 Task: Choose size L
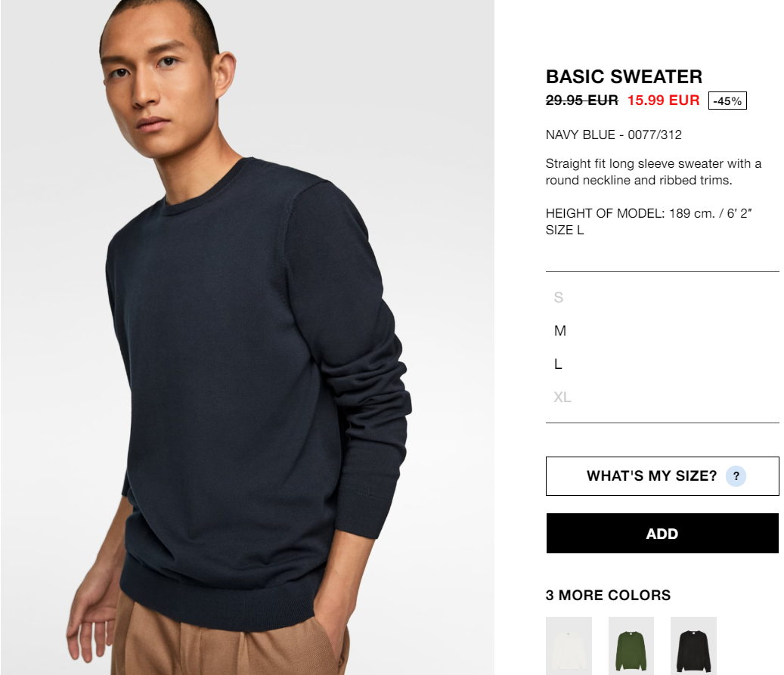point(558,364)
